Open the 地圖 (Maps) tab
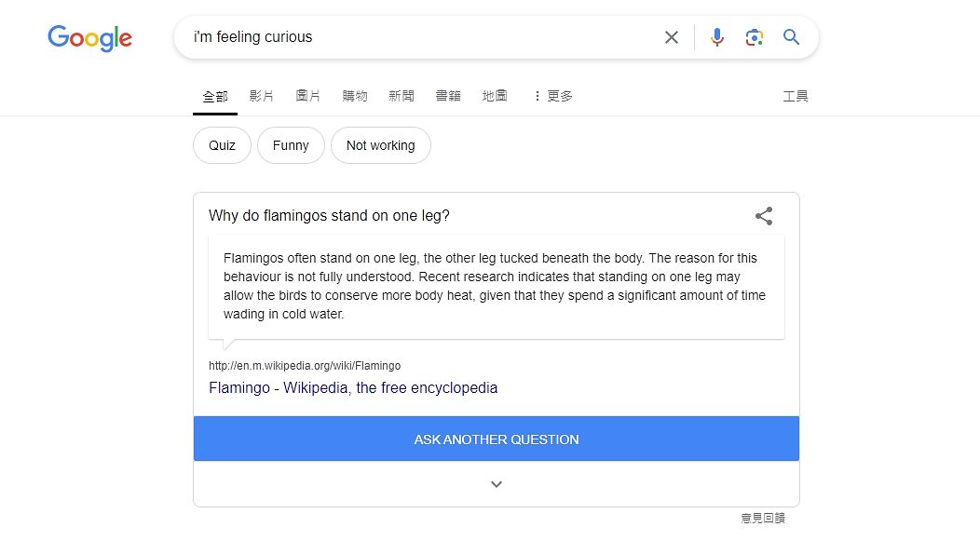Image resolution: width=980 pixels, height=554 pixels. coord(495,96)
